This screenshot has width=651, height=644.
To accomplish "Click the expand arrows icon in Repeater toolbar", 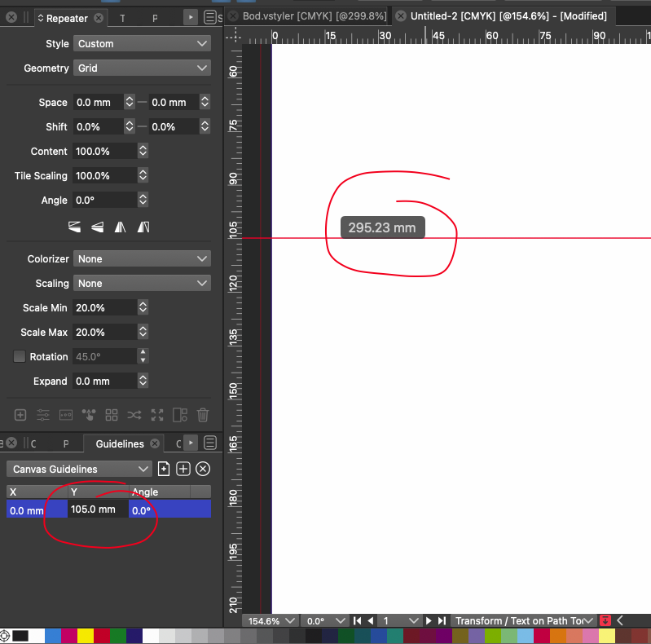I will (x=158, y=415).
